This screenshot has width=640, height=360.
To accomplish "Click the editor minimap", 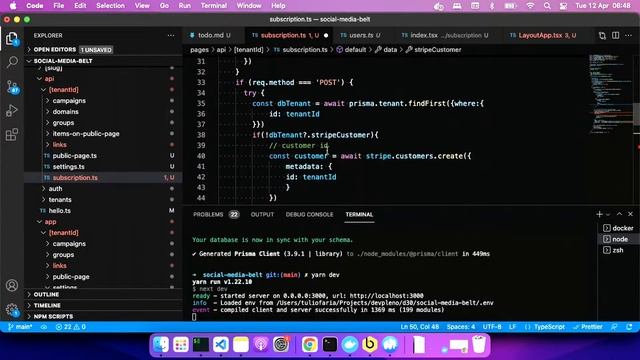I will point(610,94).
